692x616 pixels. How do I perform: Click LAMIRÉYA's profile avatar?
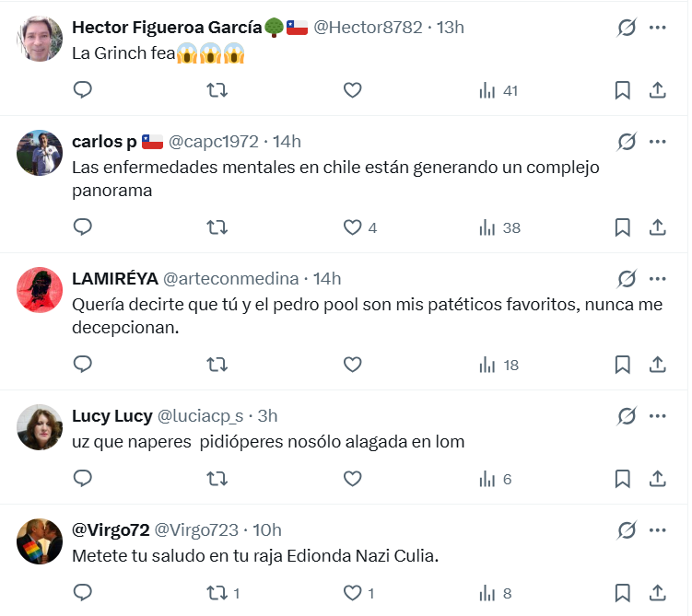coord(40,291)
